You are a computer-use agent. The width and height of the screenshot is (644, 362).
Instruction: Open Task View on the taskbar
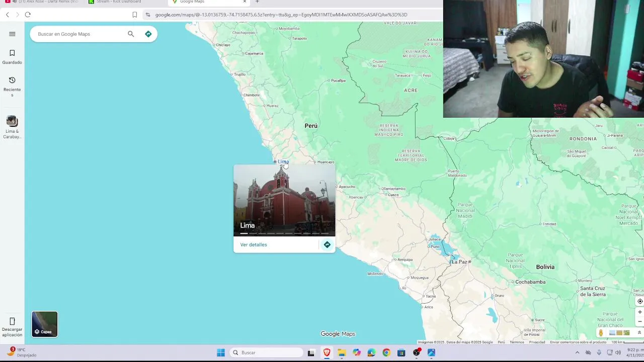point(311,352)
